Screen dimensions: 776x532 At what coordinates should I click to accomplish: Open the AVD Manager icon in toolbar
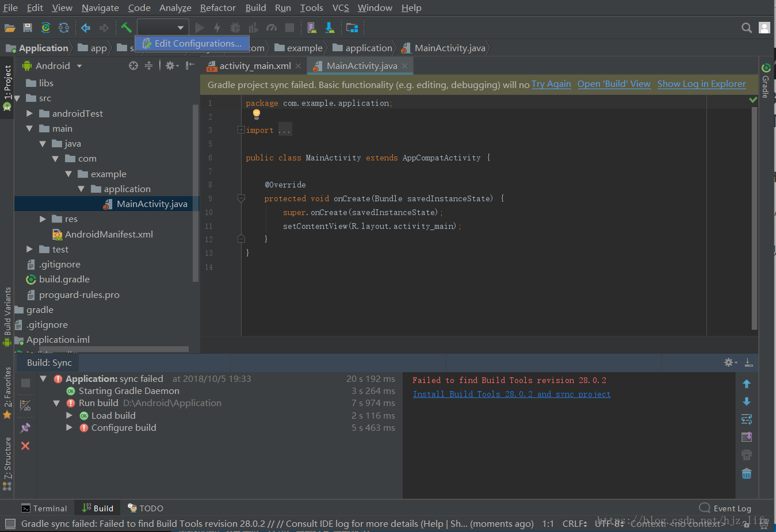point(311,27)
